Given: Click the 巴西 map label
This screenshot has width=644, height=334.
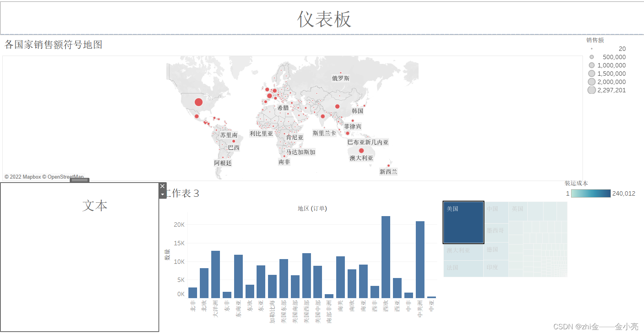Looking at the screenshot, I should pyautogui.click(x=234, y=147).
